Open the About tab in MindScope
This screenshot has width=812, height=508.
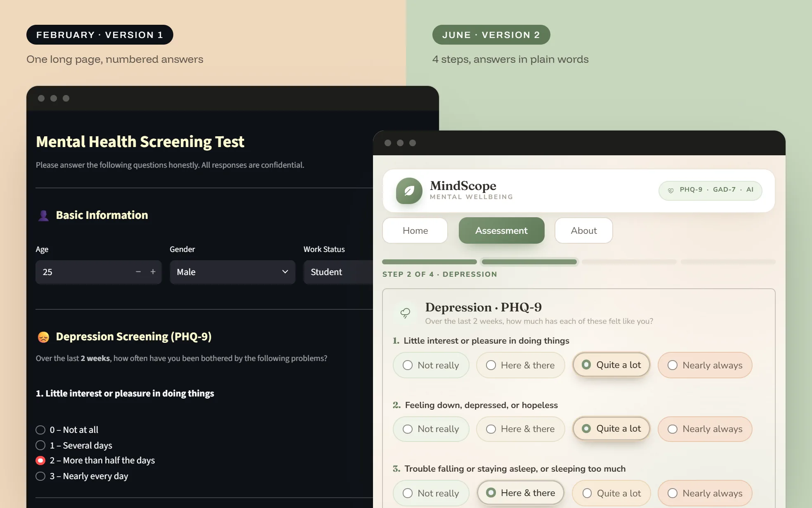pyautogui.click(x=583, y=230)
